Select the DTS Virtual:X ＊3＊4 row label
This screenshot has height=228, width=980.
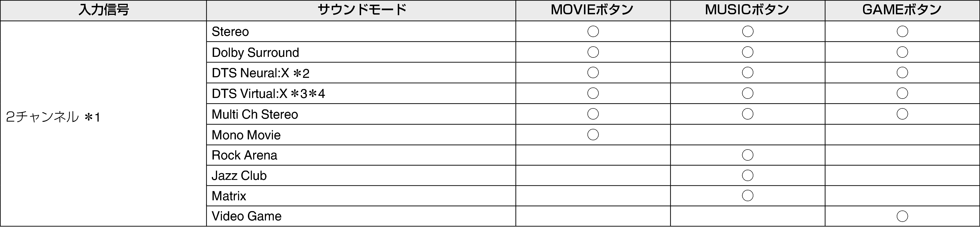268,94
